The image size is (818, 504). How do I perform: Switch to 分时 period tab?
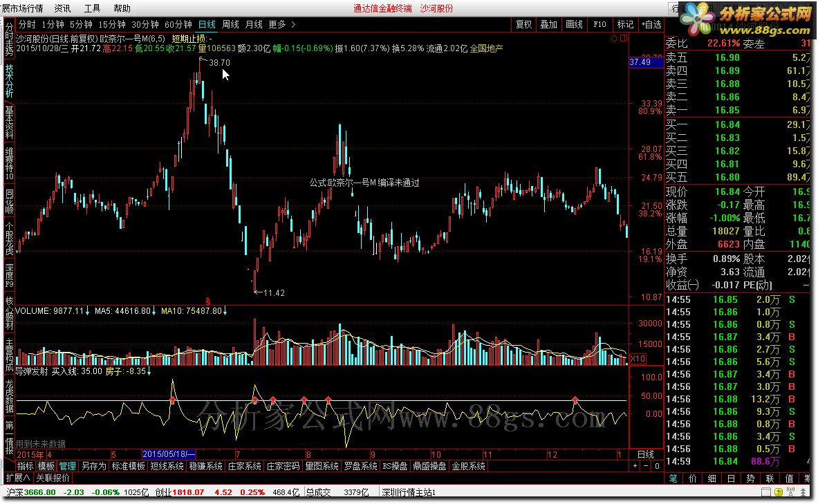pos(27,24)
